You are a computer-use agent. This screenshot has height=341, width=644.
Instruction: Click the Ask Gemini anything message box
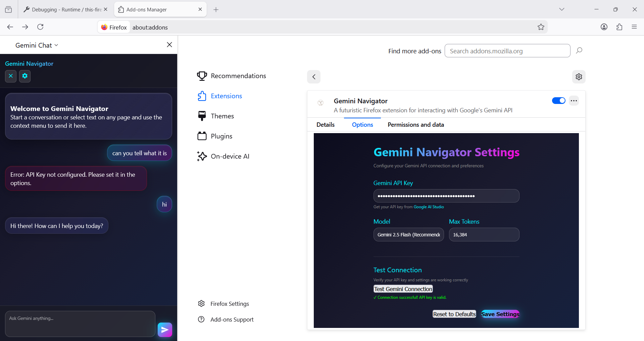[80, 324]
